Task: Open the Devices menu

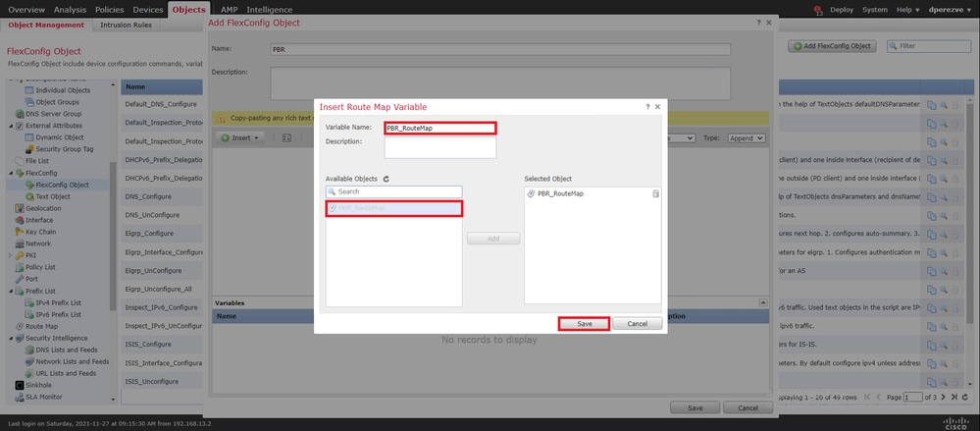Action: point(148,10)
